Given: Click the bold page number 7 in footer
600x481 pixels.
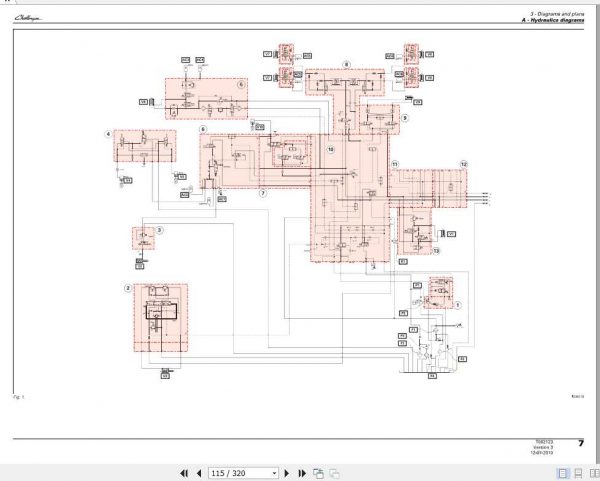Looking at the screenshot, I should [x=581, y=443].
